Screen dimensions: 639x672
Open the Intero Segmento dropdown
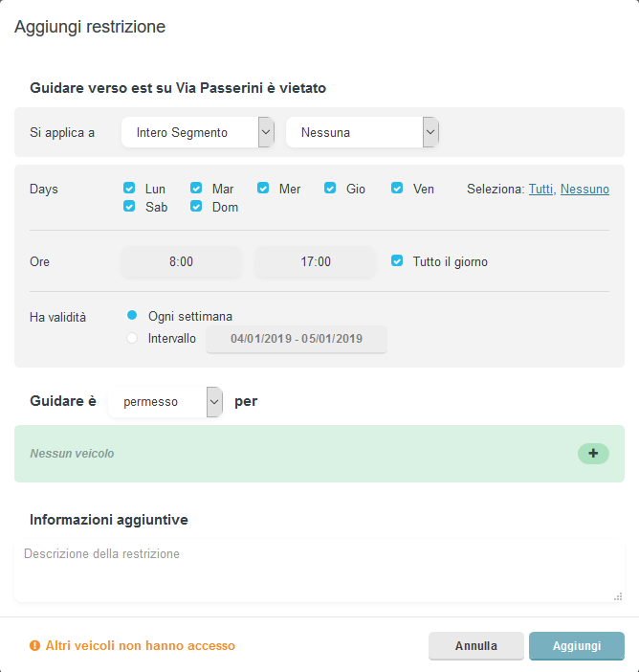tap(198, 132)
